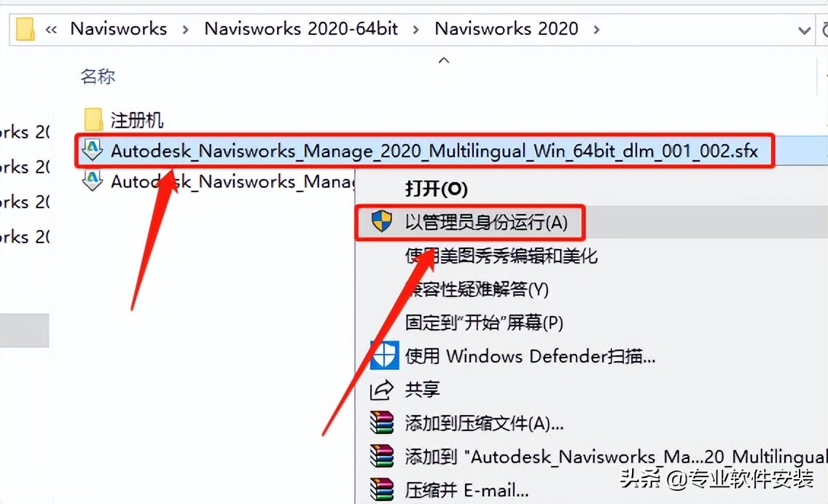Image resolution: width=828 pixels, height=504 pixels.
Task: Choose 添加到压缩文件(A)... menu entry
Action: tap(484, 423)
